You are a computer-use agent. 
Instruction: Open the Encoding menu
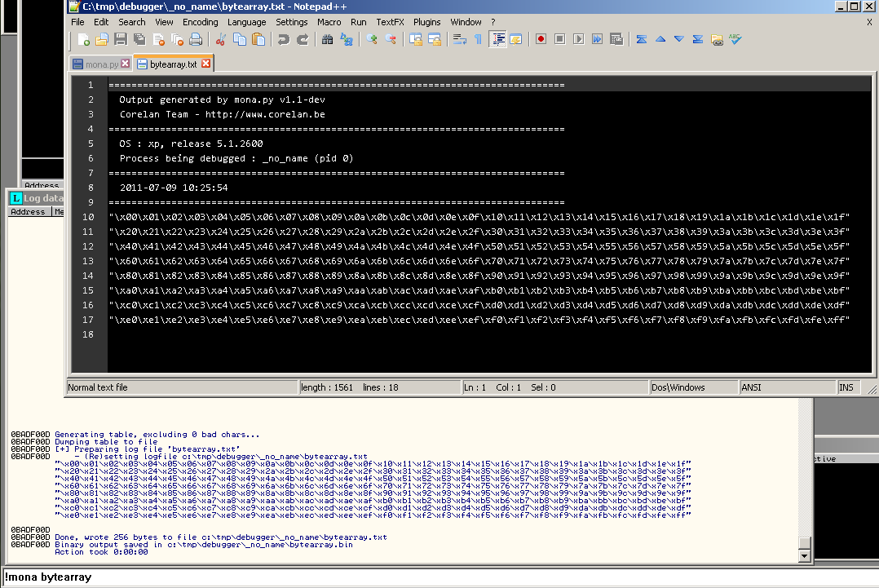coord(200,22)
